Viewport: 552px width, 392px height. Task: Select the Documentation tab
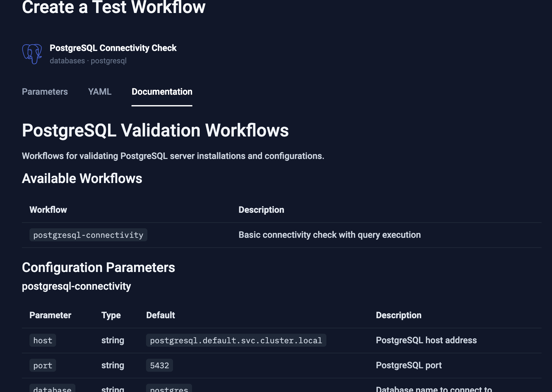(x=162, y=92)
